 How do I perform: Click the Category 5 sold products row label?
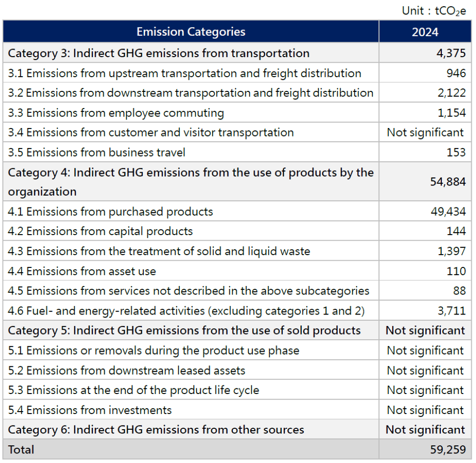tap(184, 331)
